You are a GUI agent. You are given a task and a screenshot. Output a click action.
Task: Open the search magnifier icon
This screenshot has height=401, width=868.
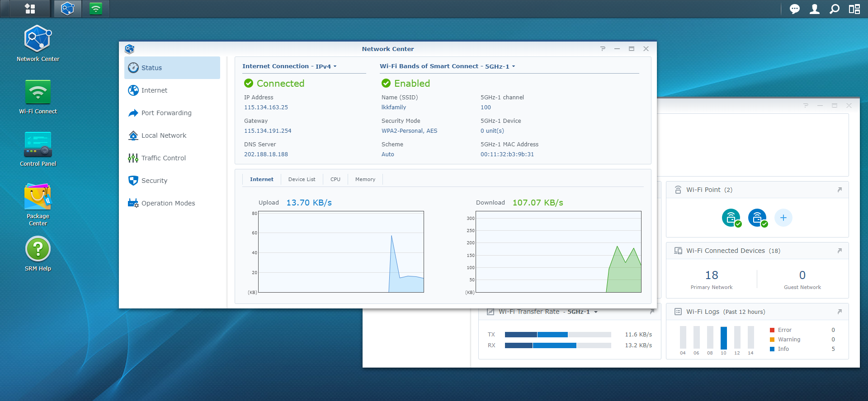coord(834,9)
